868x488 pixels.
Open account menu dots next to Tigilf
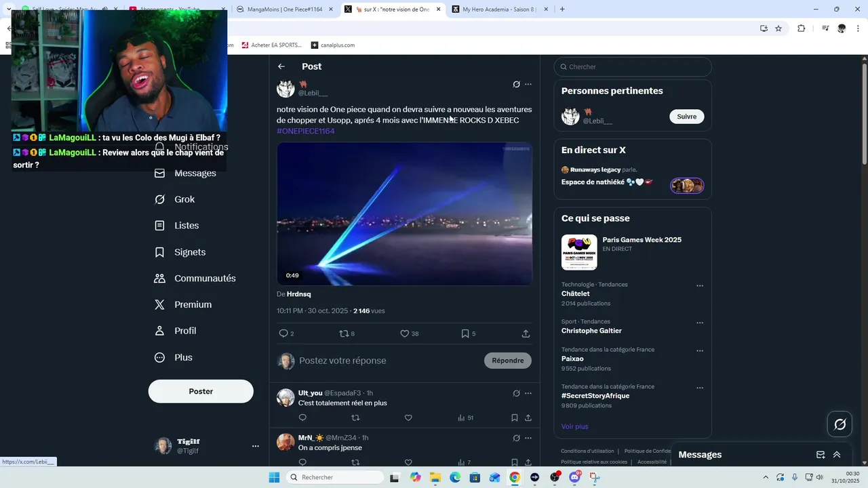pyautogui.click(x=256, y=446)
